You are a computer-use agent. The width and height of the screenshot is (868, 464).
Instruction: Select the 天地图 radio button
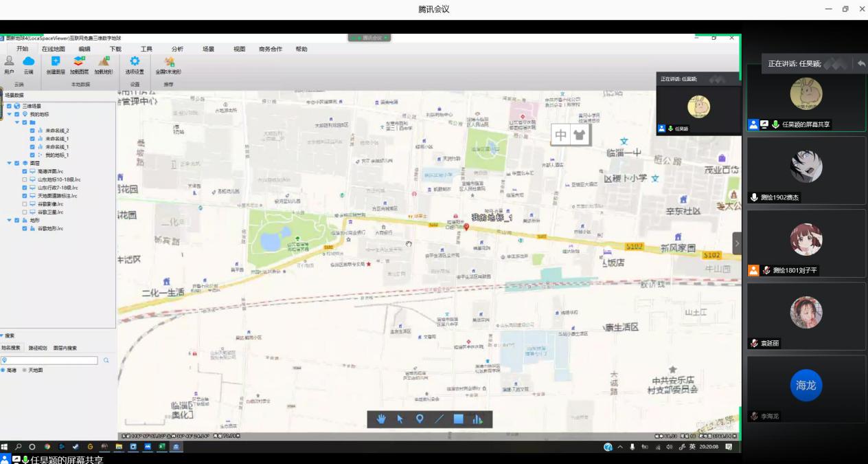[25, 370]
